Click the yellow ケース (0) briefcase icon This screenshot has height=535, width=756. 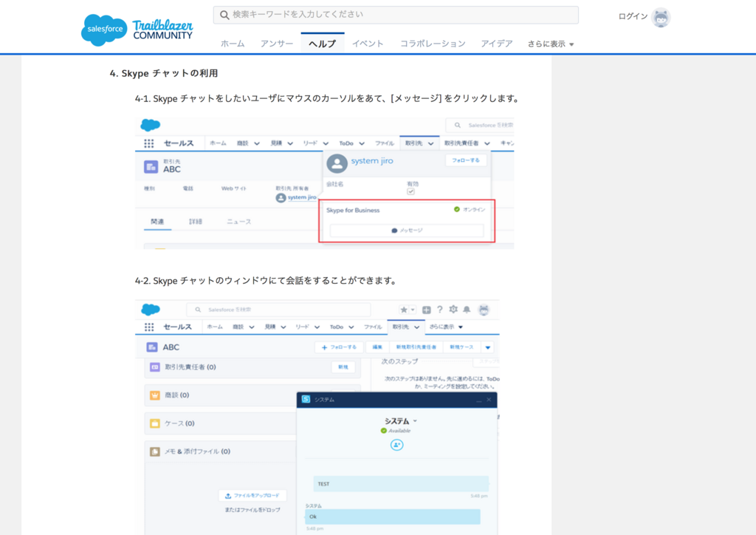click(x=155, y=423)
